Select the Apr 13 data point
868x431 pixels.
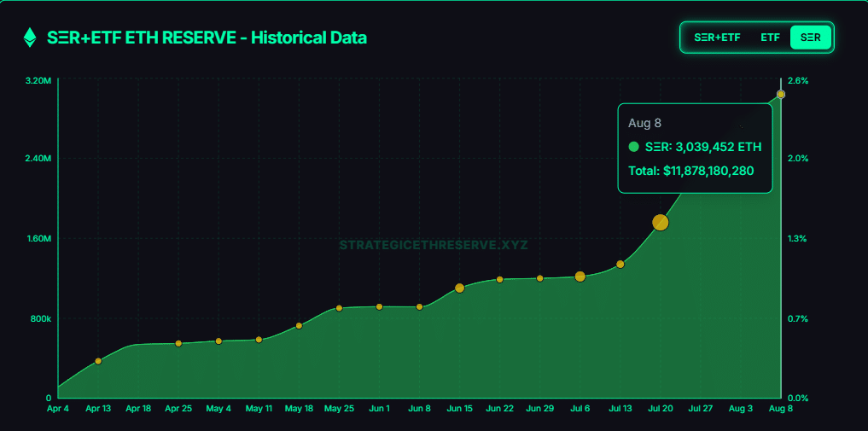(98, 361)
